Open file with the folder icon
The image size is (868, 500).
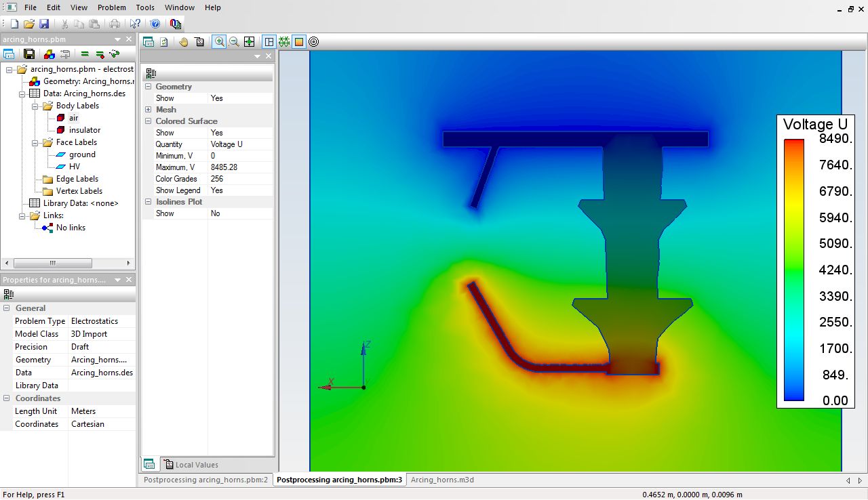pos(29,24)
